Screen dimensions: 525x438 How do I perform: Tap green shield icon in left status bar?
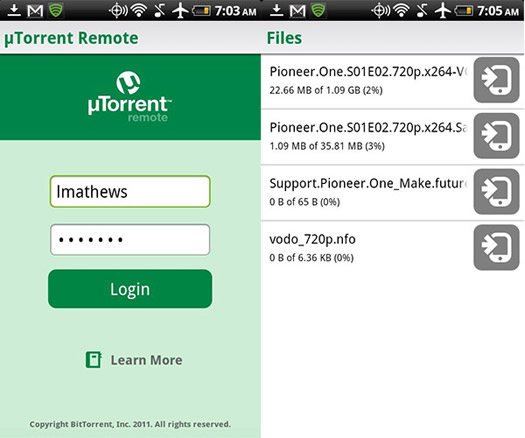(x=56, y=10)
